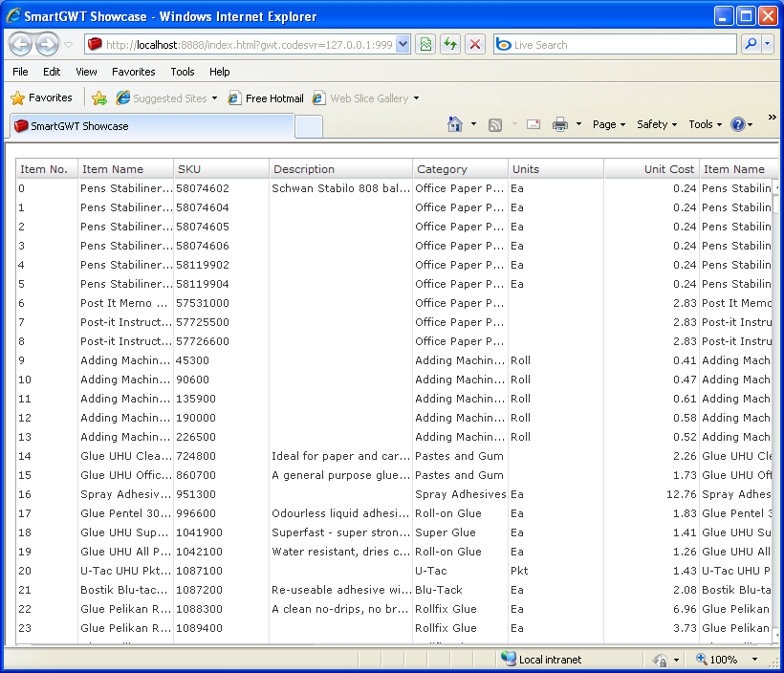This screenshot has width=784, height=673.
Task: Click the 100% zoom level button
Action: click(717, 660)
